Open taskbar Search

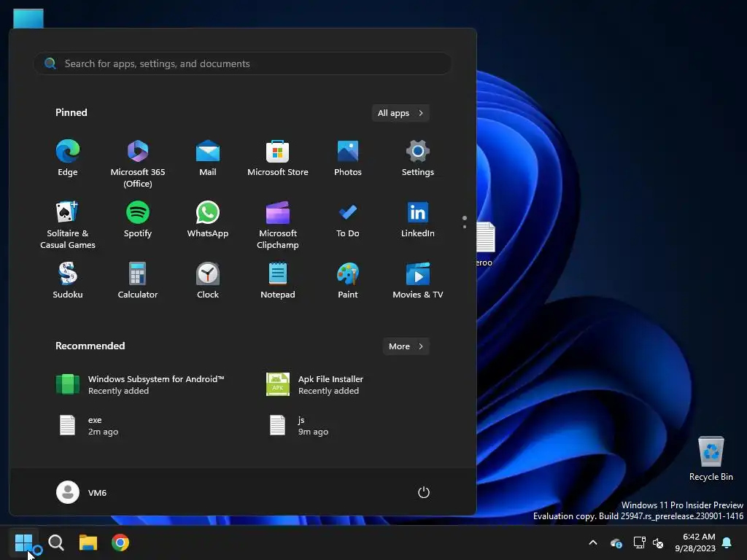(56, 542)
